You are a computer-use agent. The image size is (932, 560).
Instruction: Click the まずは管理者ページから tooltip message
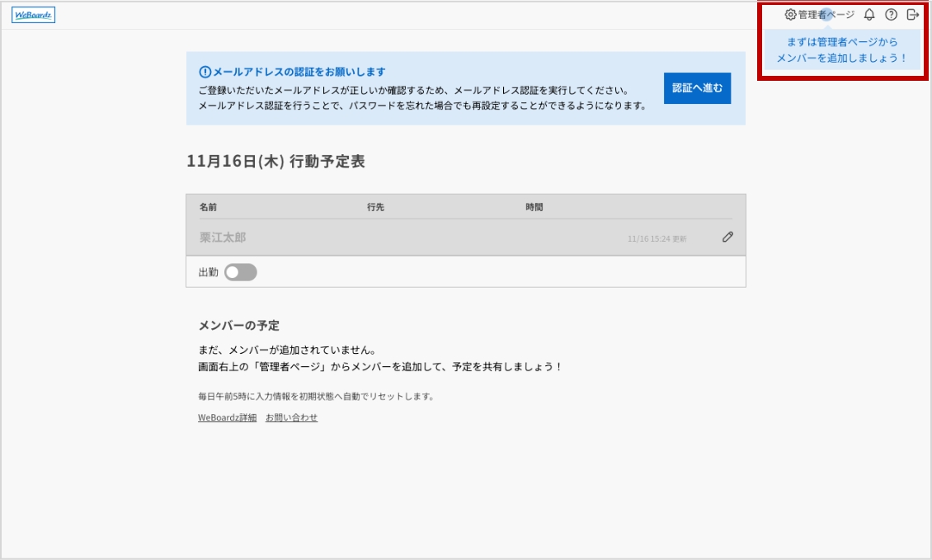(842, 50)
